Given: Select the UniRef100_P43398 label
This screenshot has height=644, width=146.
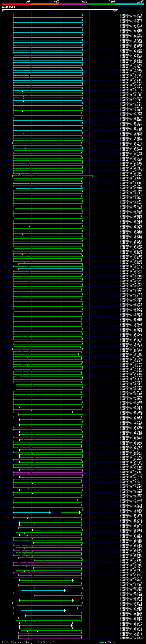Looking at the screenshot, I should [131, 47].
